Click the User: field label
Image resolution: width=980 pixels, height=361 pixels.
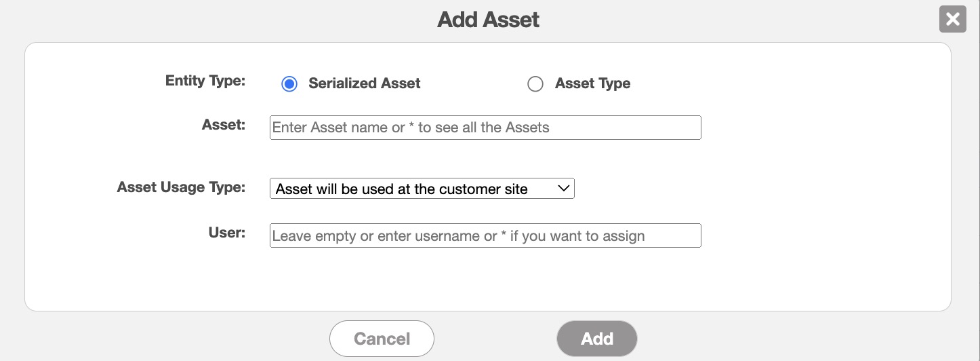(227, 233)
